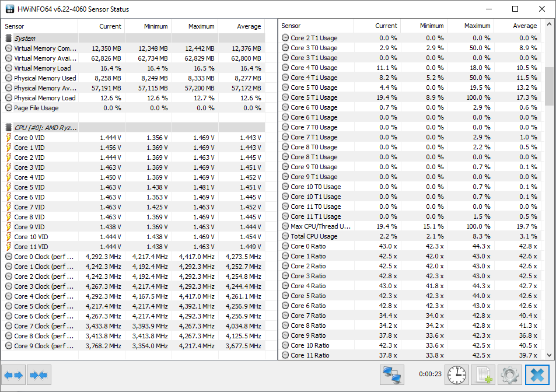Viewport: 556px width, 392px height.
Task: Click the right pane Maximum column header
Action: click(x=471, y=26)
